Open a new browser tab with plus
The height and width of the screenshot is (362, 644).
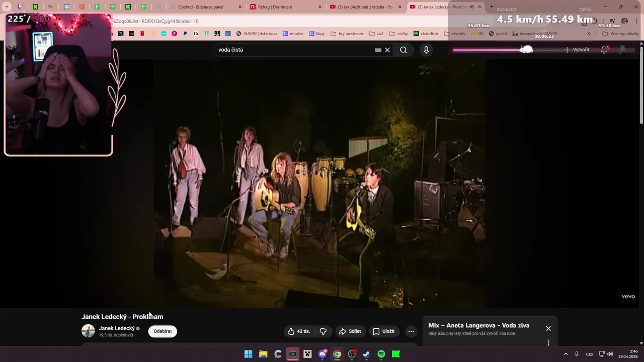click(x=492, y=7)
